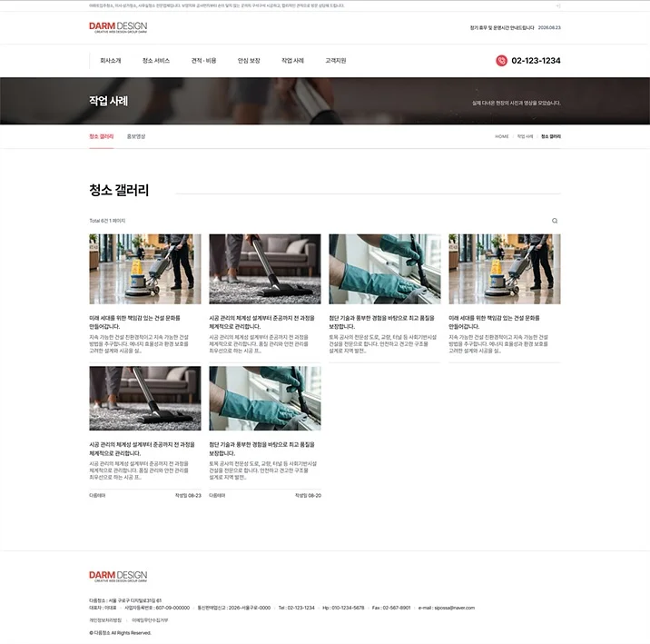
Task: Click 작업 사례 in the breadcrumb
Action: (x=526, y=136)
